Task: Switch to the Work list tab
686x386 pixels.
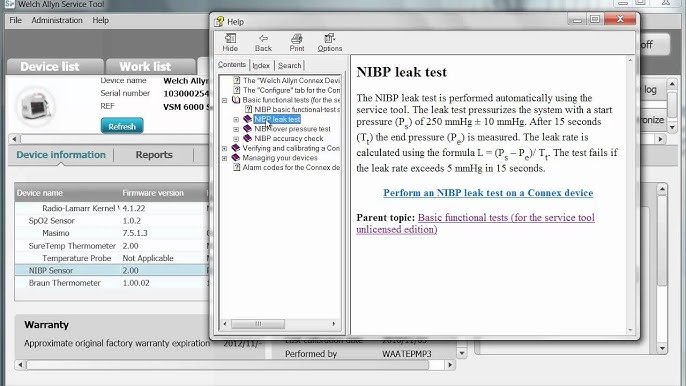Action: tap(150, 67)
